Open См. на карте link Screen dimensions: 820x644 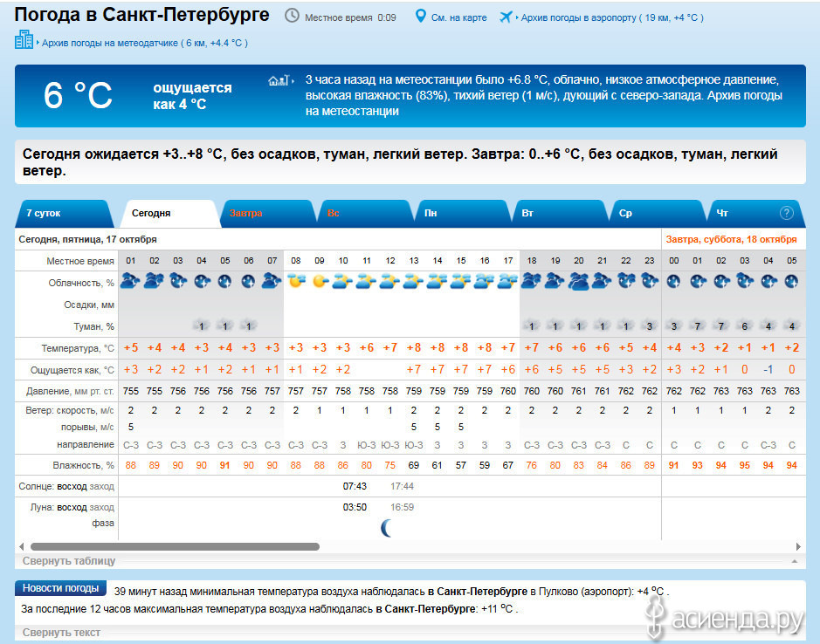[x=460, y=17]
